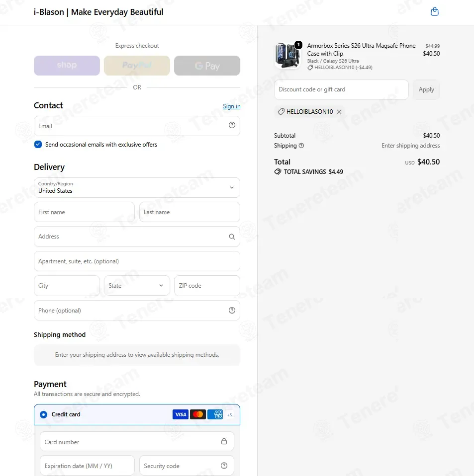Uncheck the exclusive offers email checkbox

click(38, 145)
